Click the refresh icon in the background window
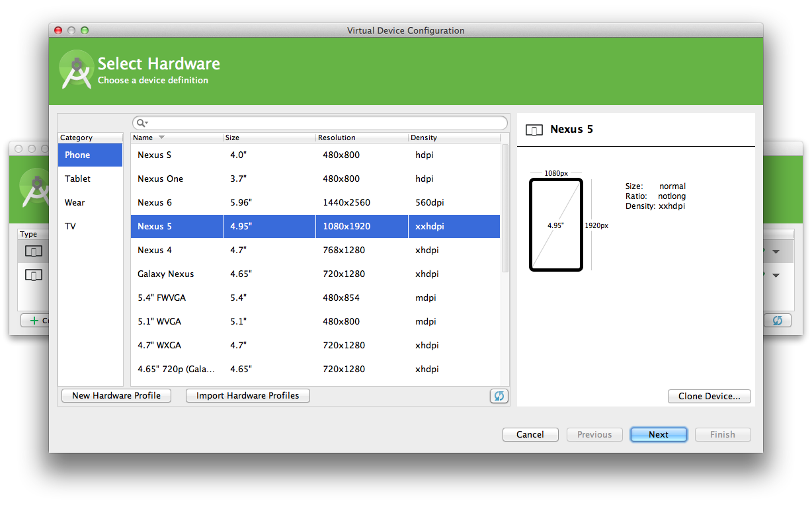 [x=777, y=321]
